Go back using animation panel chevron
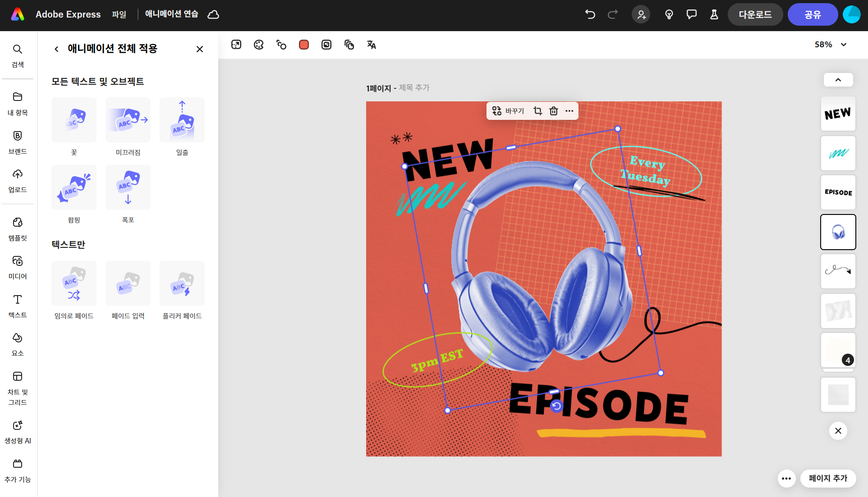Image resolution: width=868 pixels, height=497 pixels. 56,49
